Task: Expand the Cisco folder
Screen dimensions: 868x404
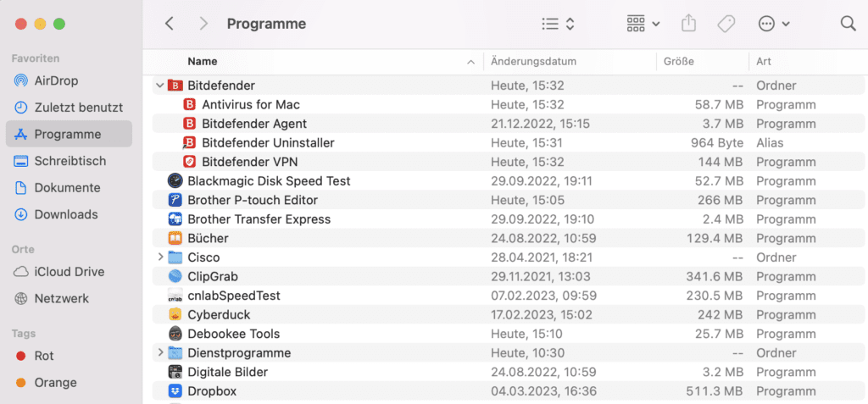Action: (160, 257)
